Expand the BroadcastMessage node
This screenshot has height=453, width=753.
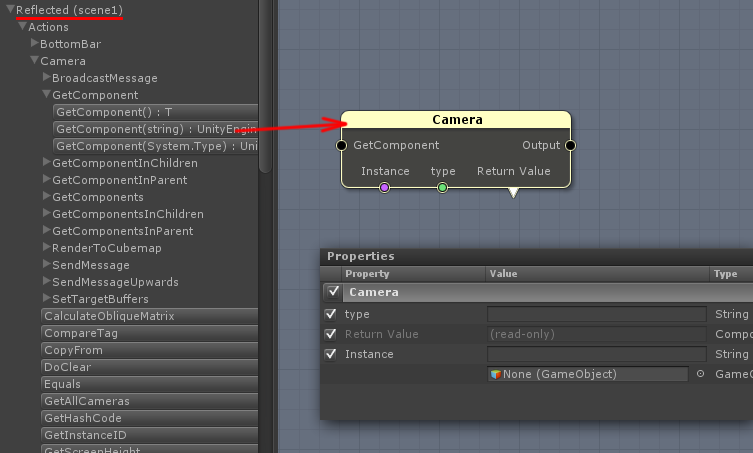point(47,77)
